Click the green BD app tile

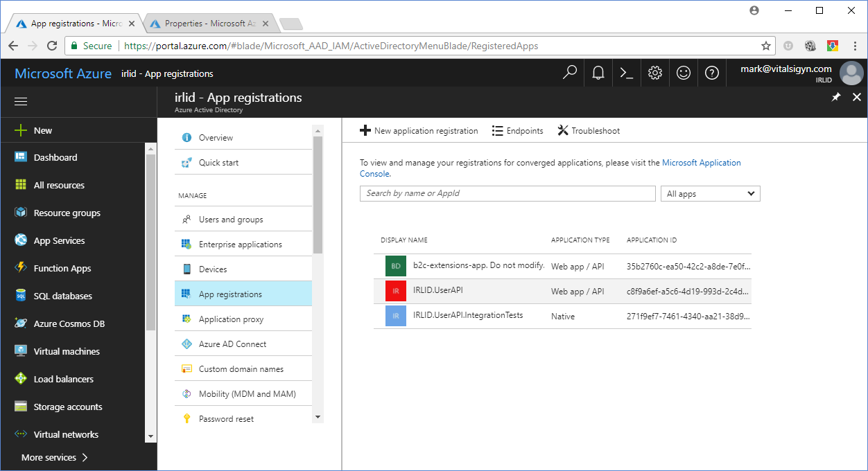(396, 266)
